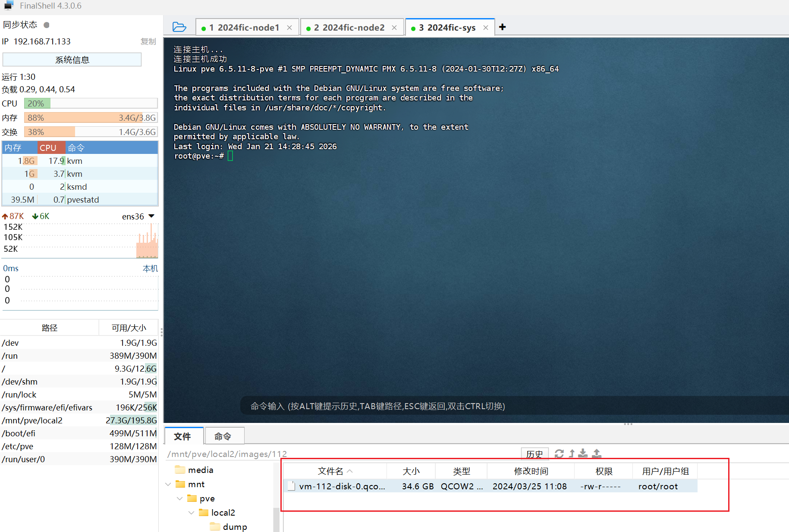
Task: Sort files by 用户/用户组 column
Action: coord(665,471)
